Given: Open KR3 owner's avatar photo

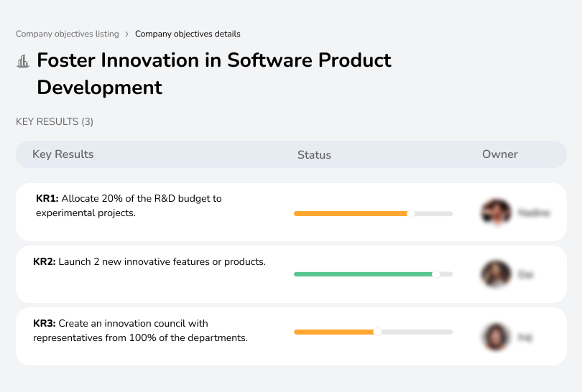Looking at the screenshot, I should [x=495, y=336].
